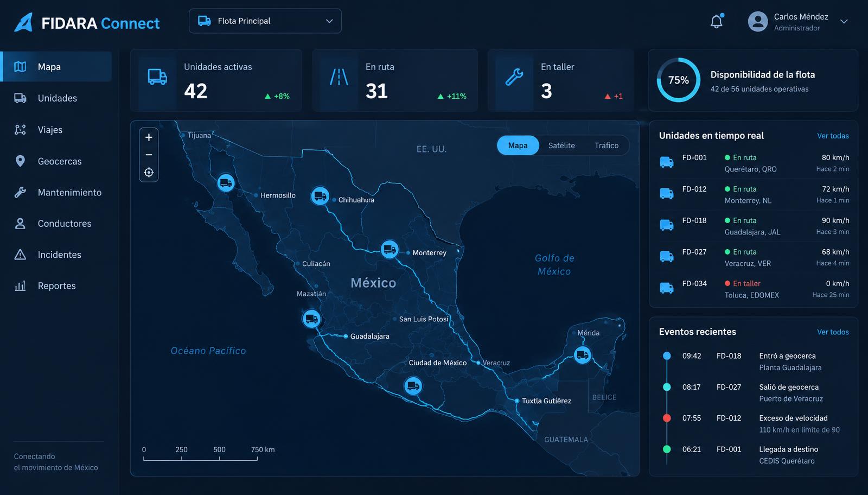Viewport: 868px width, 495px height.
Task: Zoom in on the map
Action: pyautogui.click(x=149, y=137)
